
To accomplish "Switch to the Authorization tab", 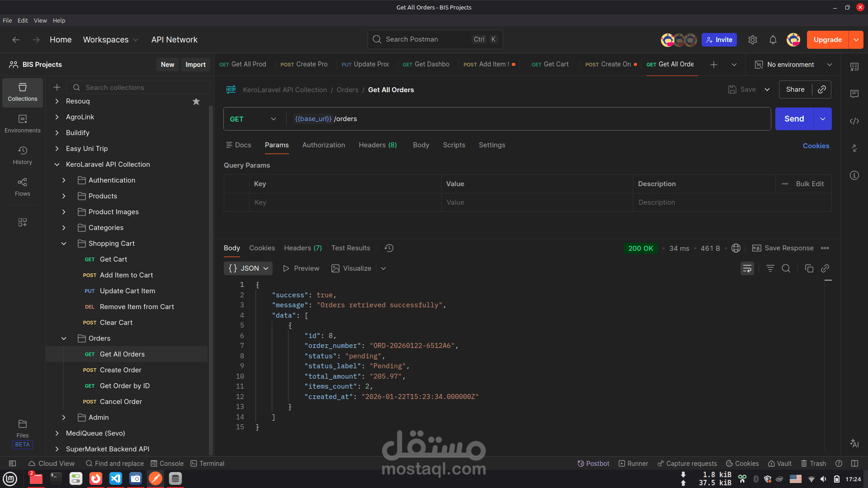I will [x=323, y=145].
